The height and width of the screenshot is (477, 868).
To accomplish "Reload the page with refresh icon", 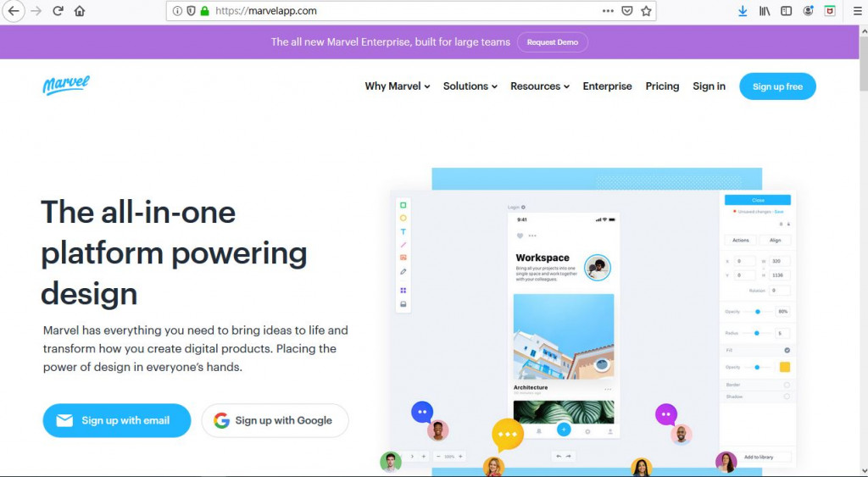I will pyautogui.click(x=58, y=11).
